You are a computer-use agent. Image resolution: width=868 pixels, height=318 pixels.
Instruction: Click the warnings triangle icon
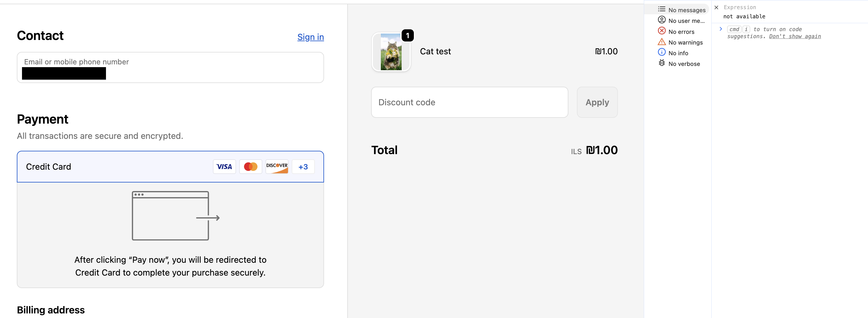(x=662, y=42)
